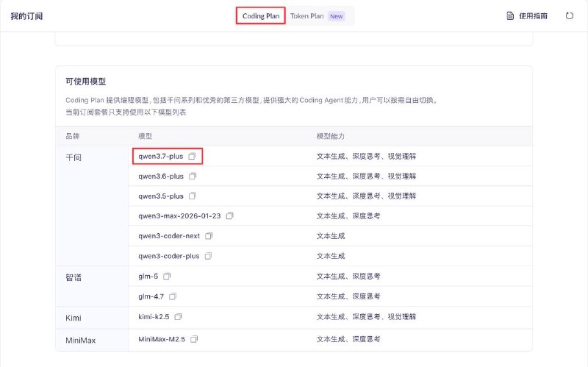The width and height of the screenshot is (588, 367).
Task: Copy the qwen3-max-2026-01-23 model name
Action: (229, 215)
